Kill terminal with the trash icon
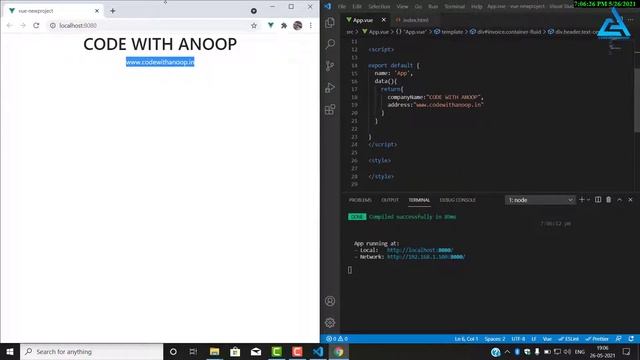The height and width of the screenshot is (360, 640). point(609,200)
